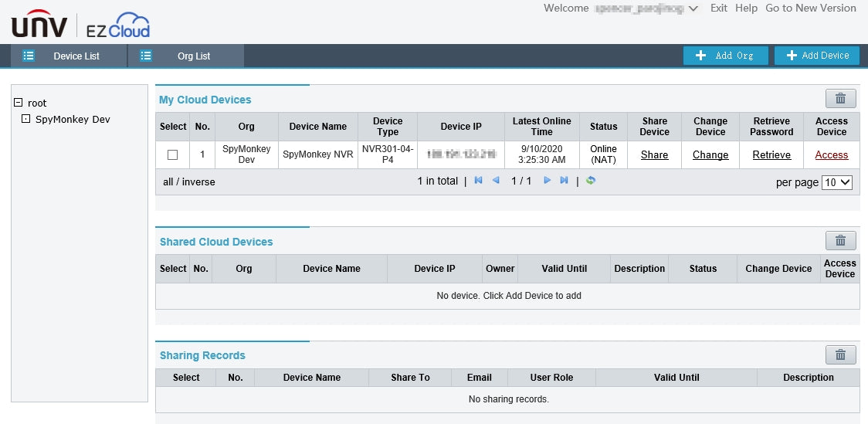Click trash icon in My Cloud Devices

click(840, 98)
